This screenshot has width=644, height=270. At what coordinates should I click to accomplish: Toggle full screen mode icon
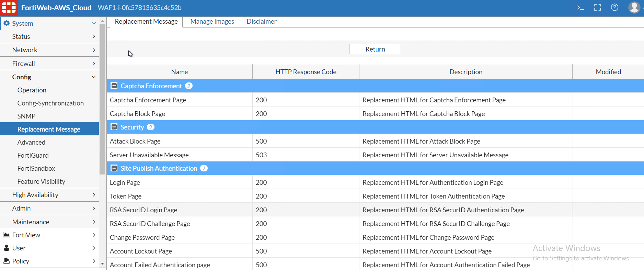pyautogui.click(x=598, y=8)
